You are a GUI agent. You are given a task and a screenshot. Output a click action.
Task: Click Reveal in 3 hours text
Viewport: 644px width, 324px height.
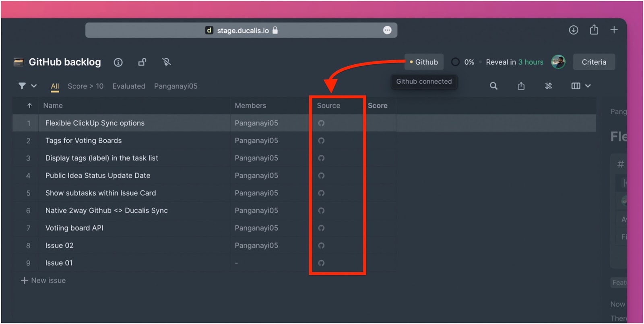click(514, 62)
